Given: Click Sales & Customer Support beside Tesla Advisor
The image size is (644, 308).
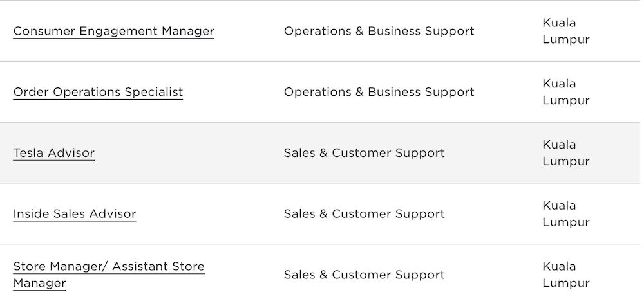Looking at the screenshot, I should [x=364, y=153].
